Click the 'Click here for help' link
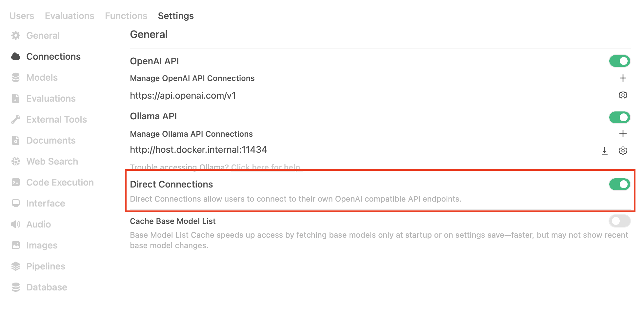Image resolution: width=644 pixels, height=316 pixels. [x=266, y=167]
